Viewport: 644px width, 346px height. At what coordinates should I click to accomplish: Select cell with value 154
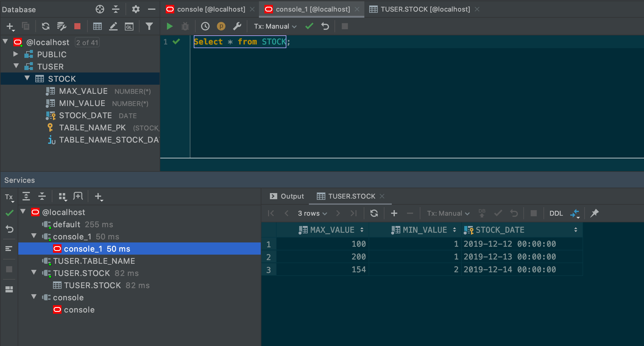click(358, 270)
